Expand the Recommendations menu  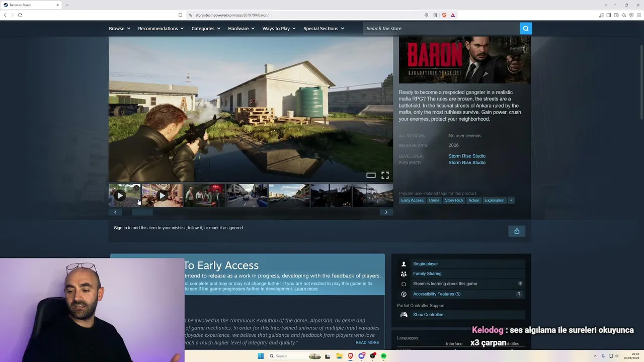point(161,29)
